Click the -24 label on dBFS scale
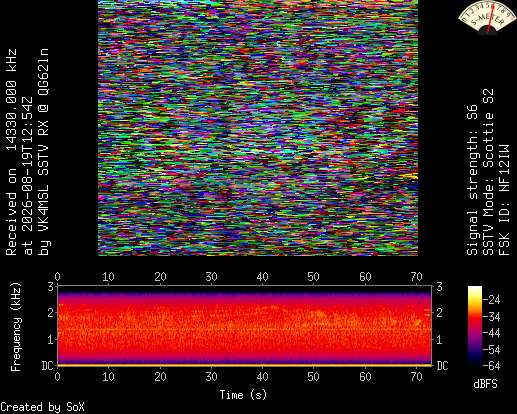 [x=491, y=300]
